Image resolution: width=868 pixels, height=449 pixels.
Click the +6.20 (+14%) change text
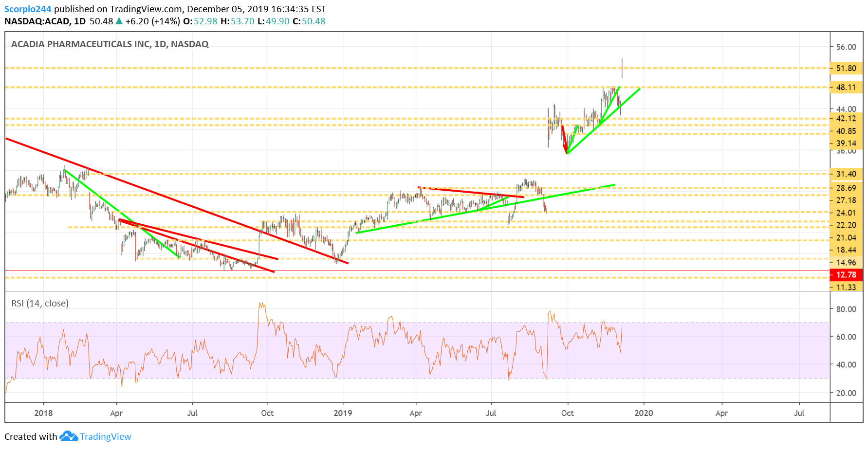(x=152, y=21)
